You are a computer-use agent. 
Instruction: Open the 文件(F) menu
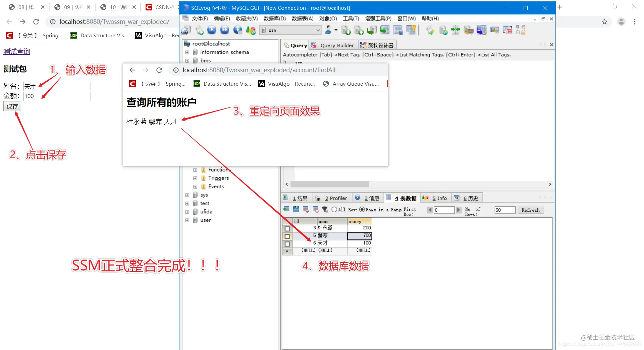click(x=200, y=18)
